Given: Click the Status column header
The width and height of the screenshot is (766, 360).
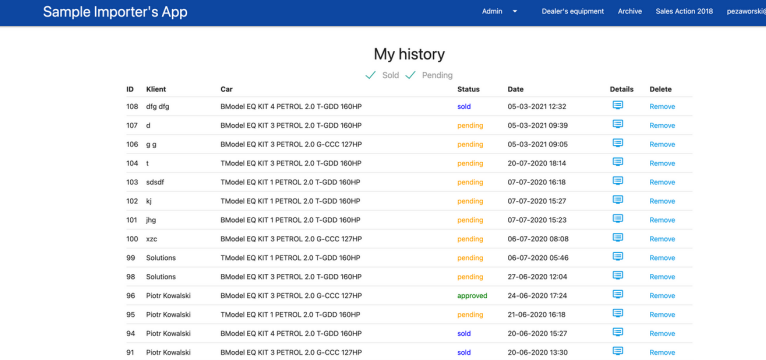Looking at the screenshot, I should [x=468, y=89].
